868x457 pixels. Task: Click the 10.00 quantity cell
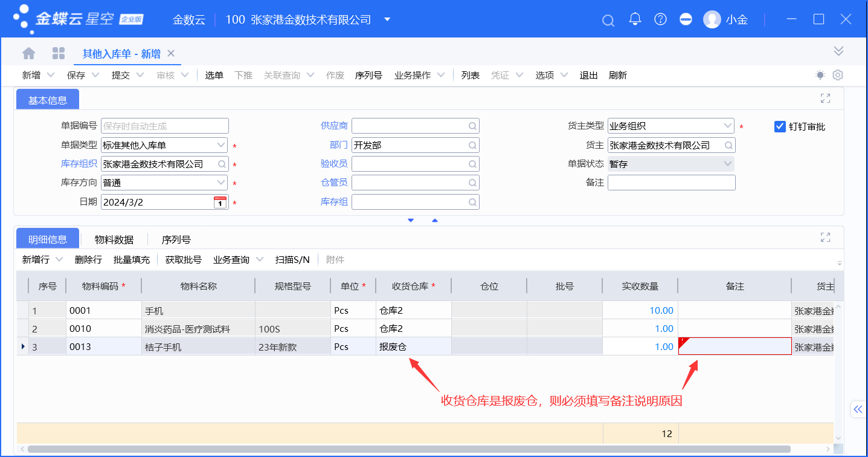tap(640, 311)
